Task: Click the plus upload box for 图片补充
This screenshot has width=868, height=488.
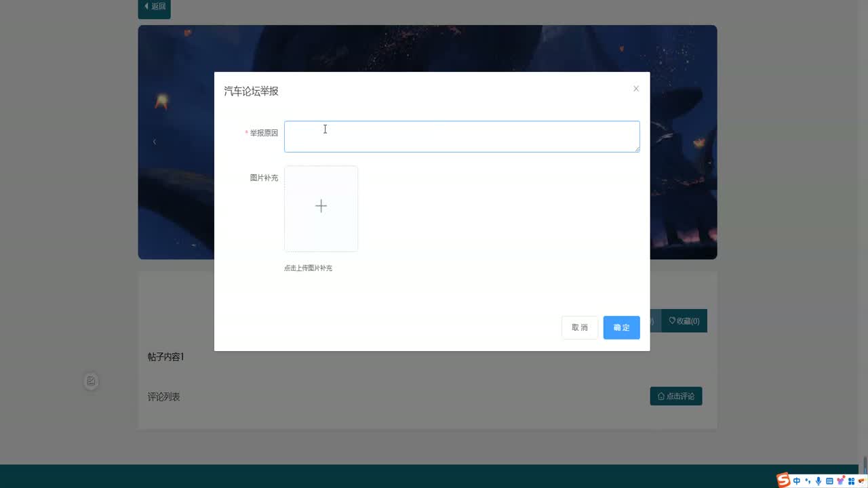Action: coord(321,208)
